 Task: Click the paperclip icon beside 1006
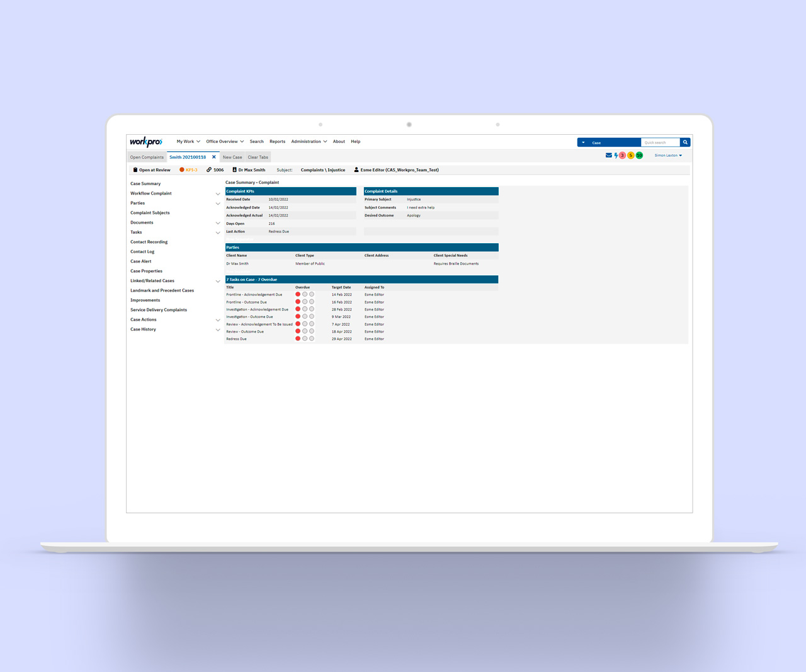point(208,169)
